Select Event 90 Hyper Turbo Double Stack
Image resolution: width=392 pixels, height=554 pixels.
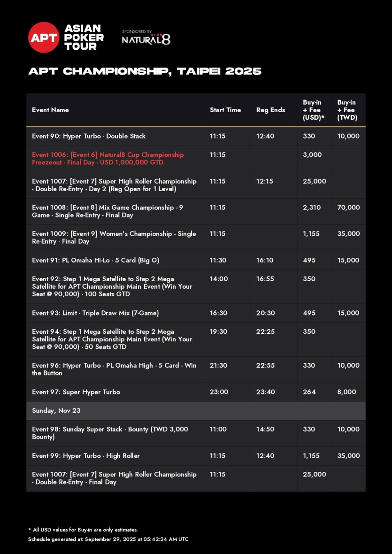point(89,136)
